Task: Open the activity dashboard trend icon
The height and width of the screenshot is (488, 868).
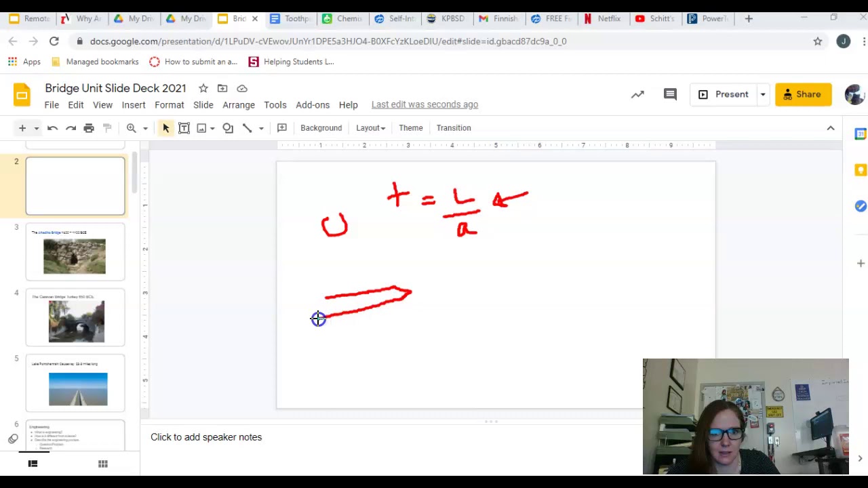Action: point(637,94)
